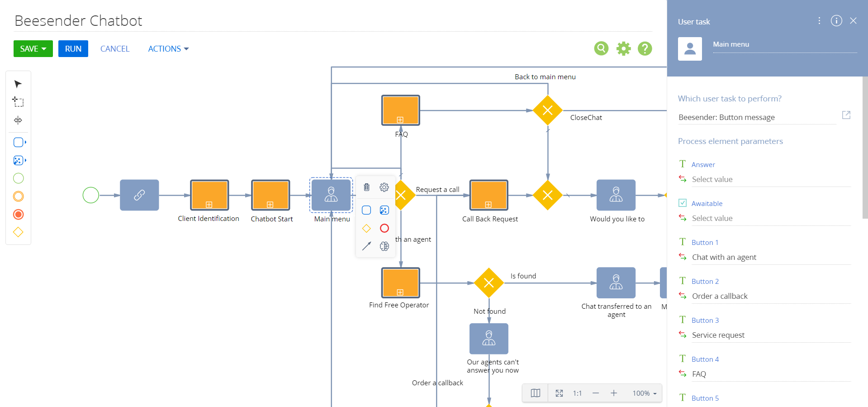Viewport: 868px width, 407px height.
Task: Open element settings gear in popup
Action: click(384, 187)
